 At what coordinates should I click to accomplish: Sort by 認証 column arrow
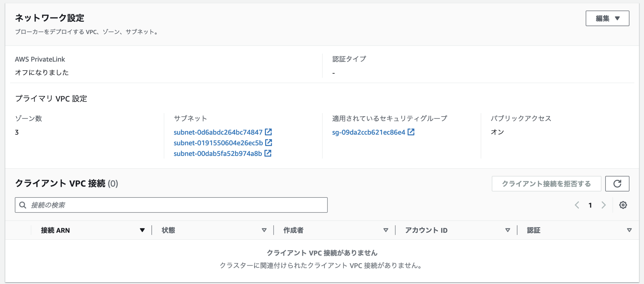pos(629,230)
